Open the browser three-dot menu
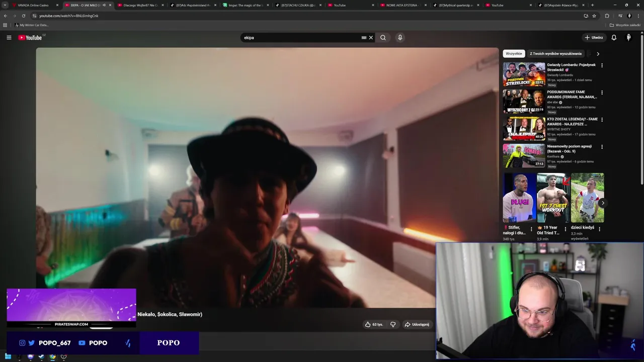The image size is (644, 362). click(x=638, y=16)
